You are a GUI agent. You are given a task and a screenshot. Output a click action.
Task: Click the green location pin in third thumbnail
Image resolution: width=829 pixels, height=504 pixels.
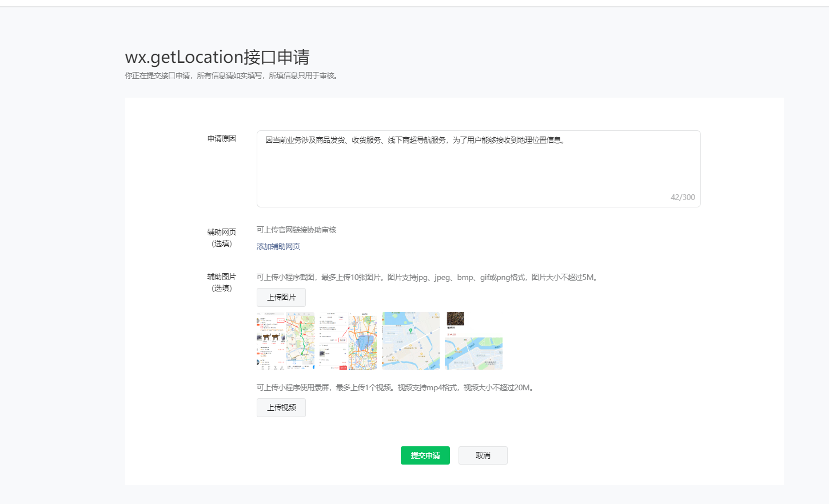[410, 331]
